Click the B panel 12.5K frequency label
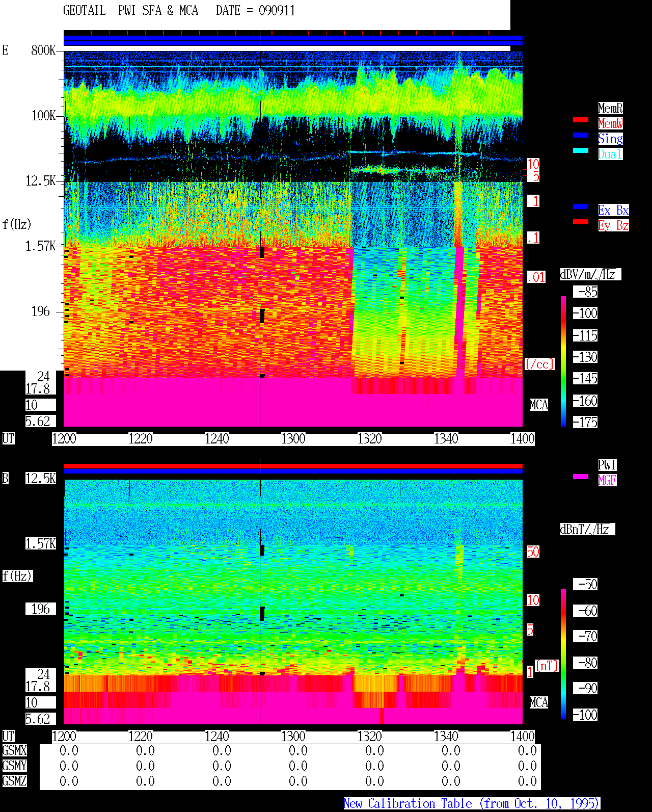Screen dimensions: 652x812 tap(41, 478)
